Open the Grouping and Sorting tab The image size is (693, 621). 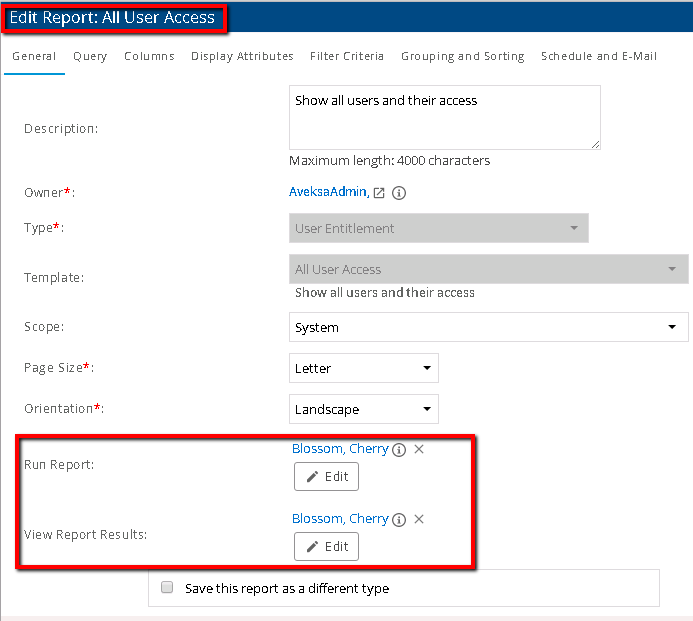click(x=462, y=57)
